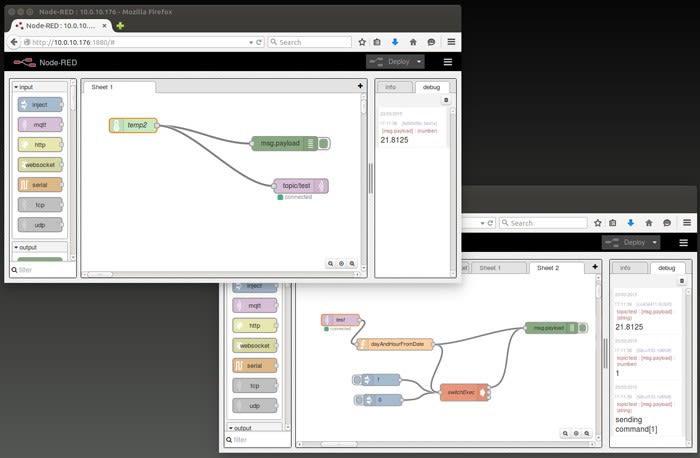
Task: Zoom in canvas in back window
Action: pyautogui.click(x=587, y=433)
